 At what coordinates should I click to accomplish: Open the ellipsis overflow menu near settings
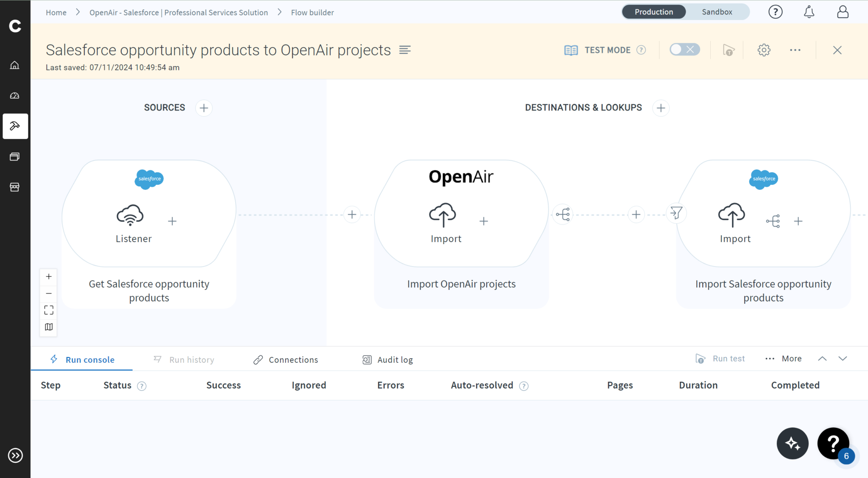(796, 50)
